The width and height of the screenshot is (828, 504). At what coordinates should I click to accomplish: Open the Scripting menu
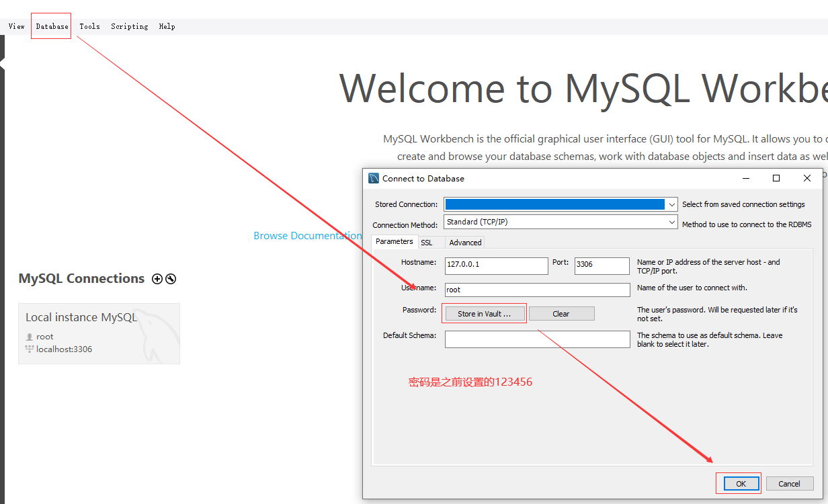click(x=129, y=26)
